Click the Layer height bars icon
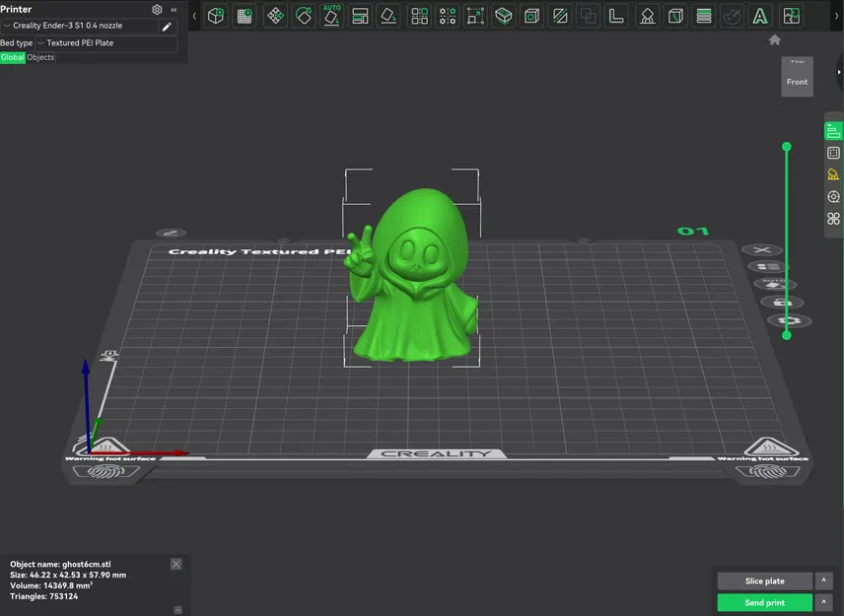This screenshot has height=616, width=844. click(x=704, y=16)
